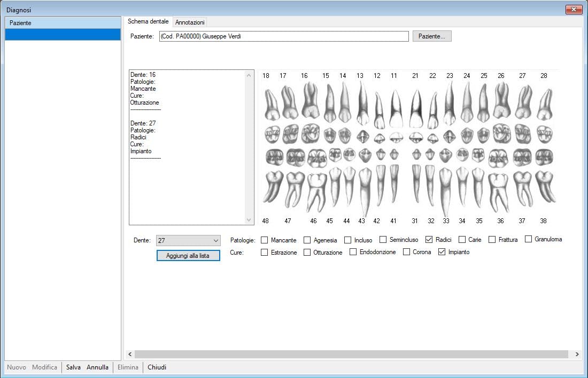Click the Paziente column header
Screen dimensions: 588x378
pos(63,23)
